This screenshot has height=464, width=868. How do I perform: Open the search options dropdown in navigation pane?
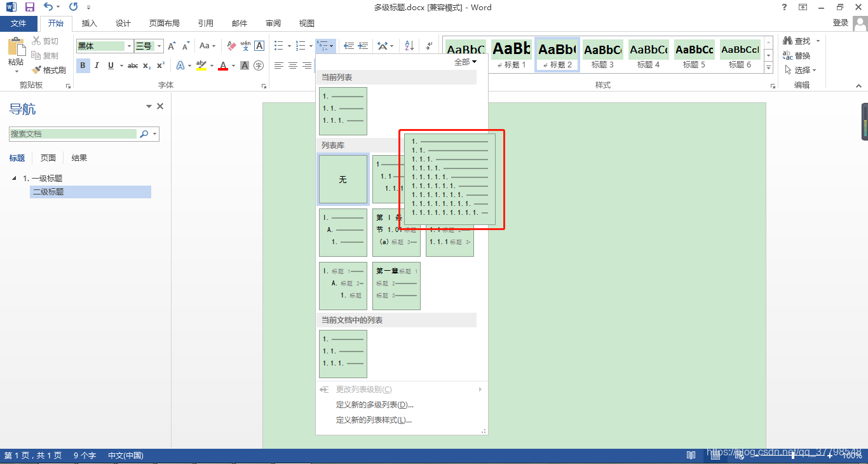(x=155, y=134)
